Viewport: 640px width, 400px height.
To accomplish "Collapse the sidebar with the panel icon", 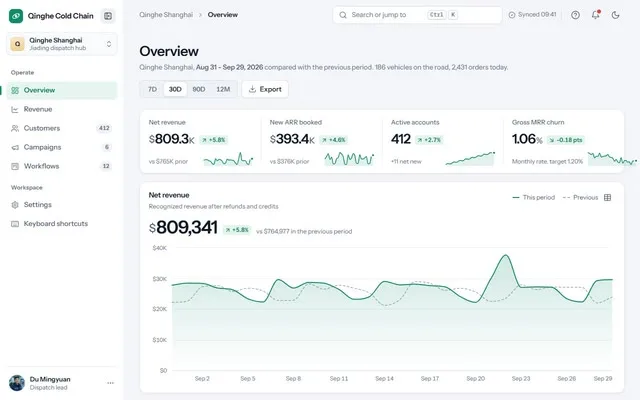I will pos(108,16).
